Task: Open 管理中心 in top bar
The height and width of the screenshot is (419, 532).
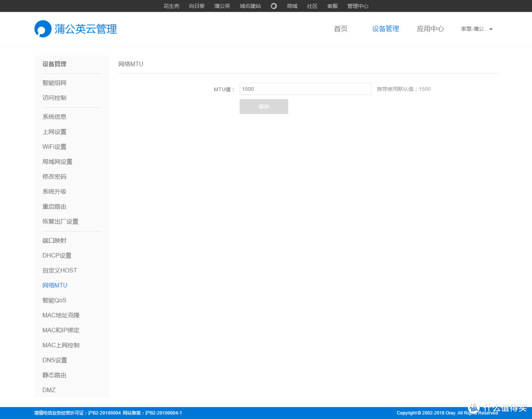Action: coord(358,6)
